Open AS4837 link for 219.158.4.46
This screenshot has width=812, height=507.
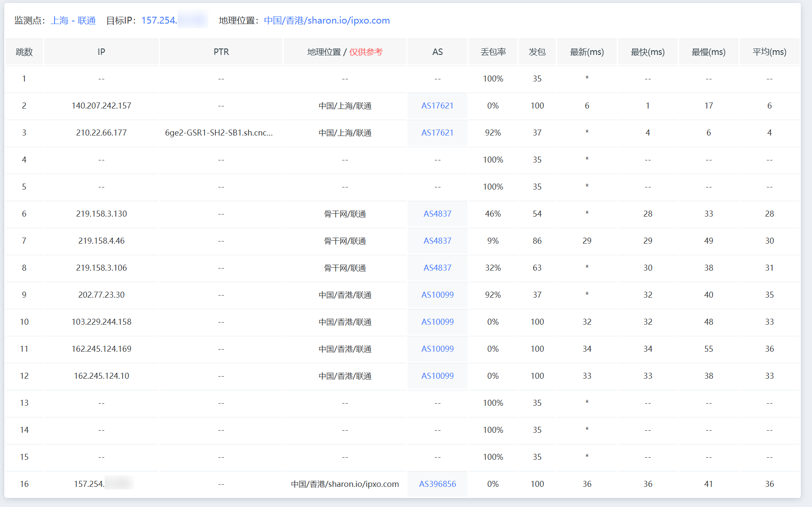coord(437,241)
